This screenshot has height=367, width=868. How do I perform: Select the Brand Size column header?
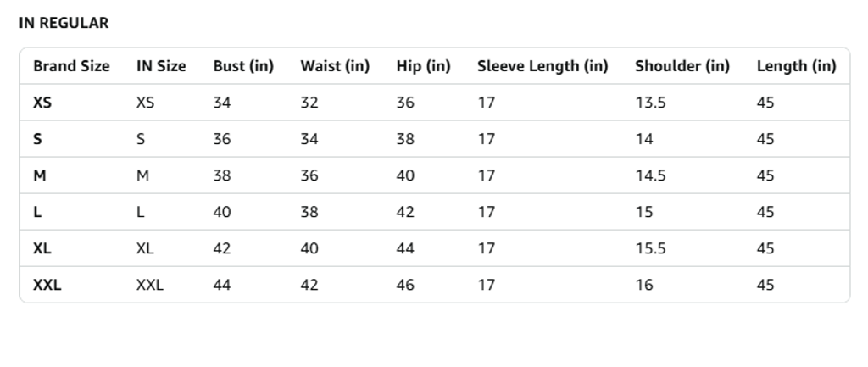click(x=71, y=66)
